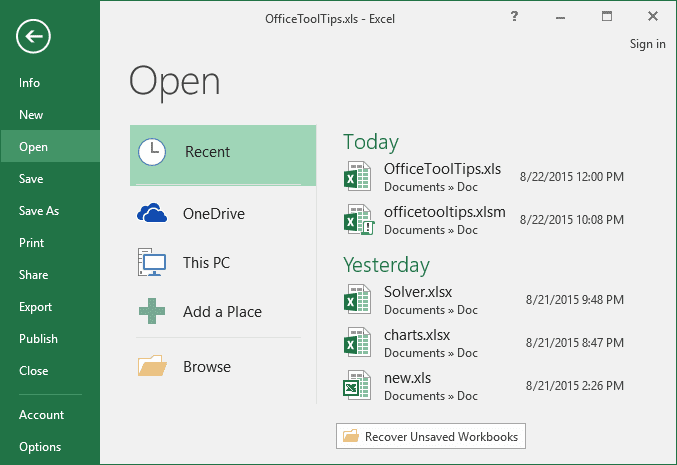The image size is (677, 465).
Task: Go to the New page
Action: (x=50, y=114)
